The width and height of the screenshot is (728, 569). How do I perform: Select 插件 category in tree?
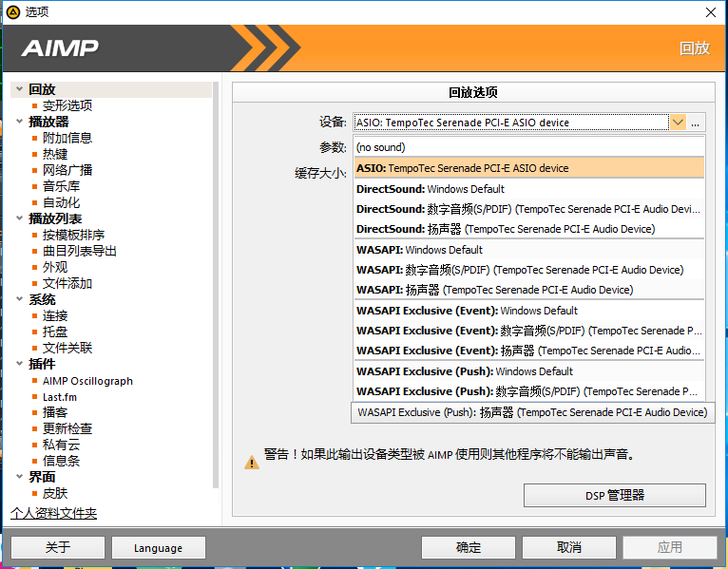pyautogui.click(x=42, y=364)
